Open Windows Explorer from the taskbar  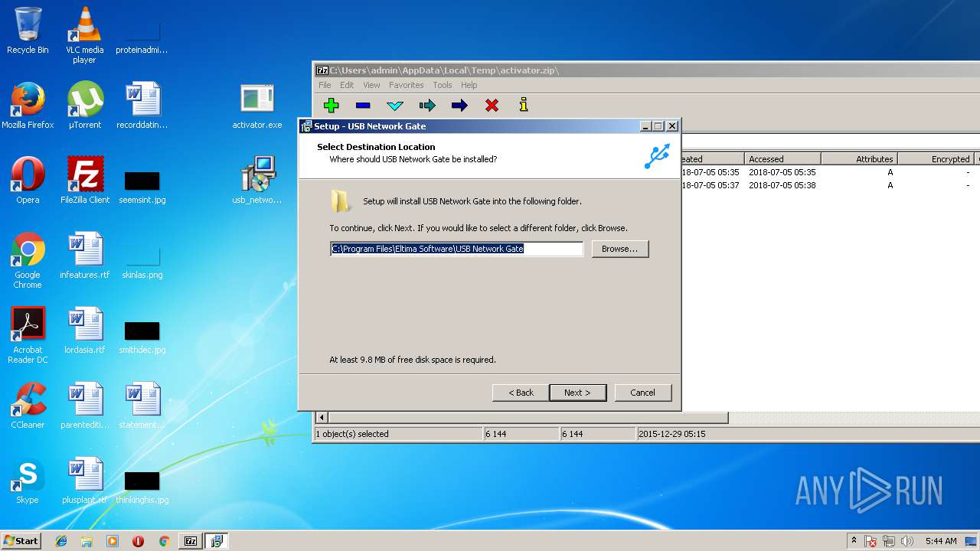(x=87, y=541)
